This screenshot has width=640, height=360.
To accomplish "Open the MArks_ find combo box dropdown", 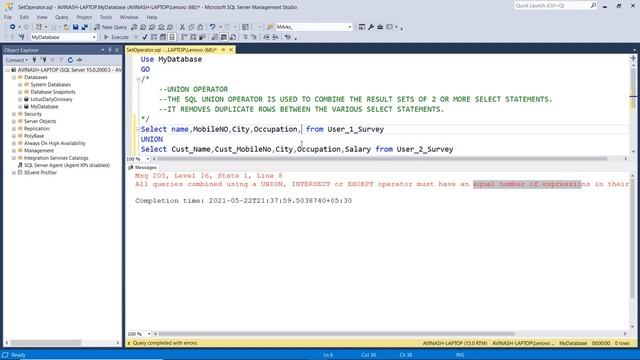I will 349,27.
